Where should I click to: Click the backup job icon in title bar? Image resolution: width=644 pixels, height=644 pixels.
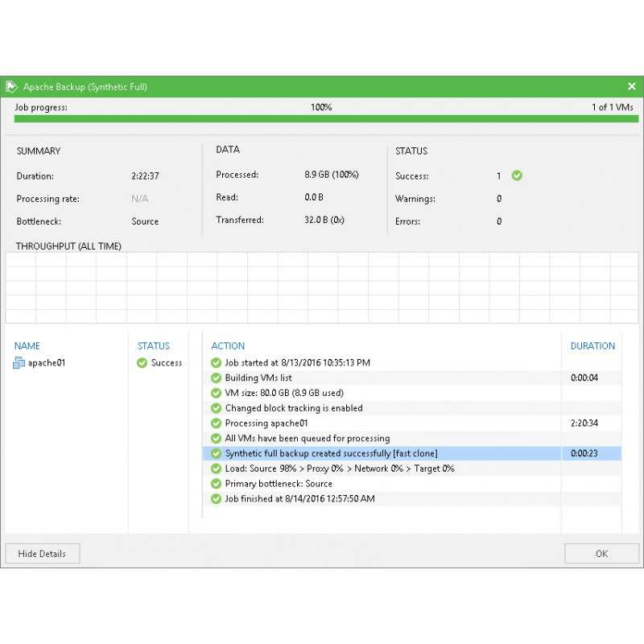11,87
